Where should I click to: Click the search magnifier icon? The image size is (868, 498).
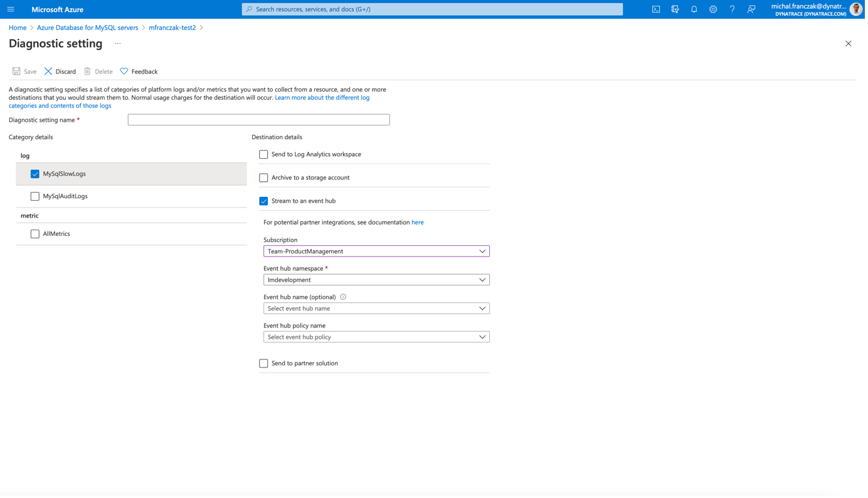[x=250, y=9]
